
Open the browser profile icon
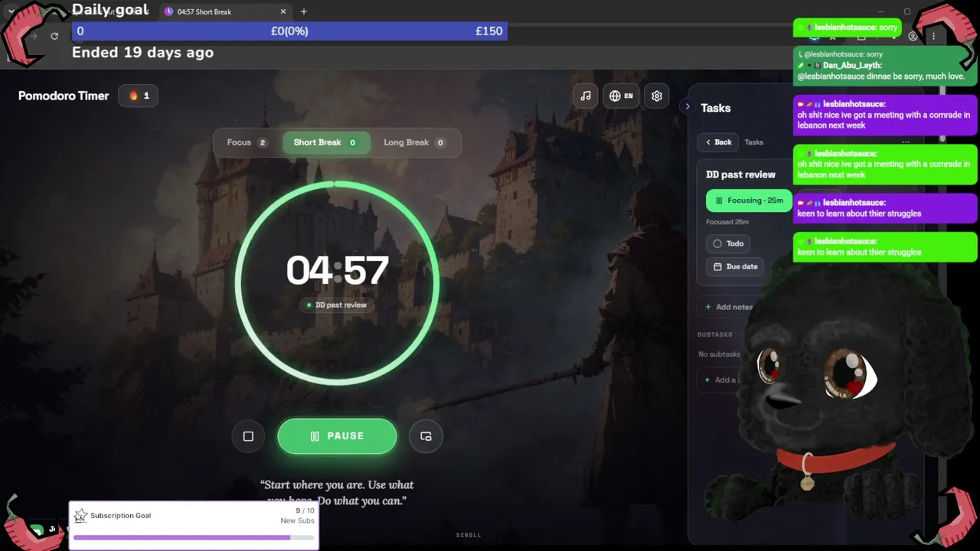tap(913, 36)
